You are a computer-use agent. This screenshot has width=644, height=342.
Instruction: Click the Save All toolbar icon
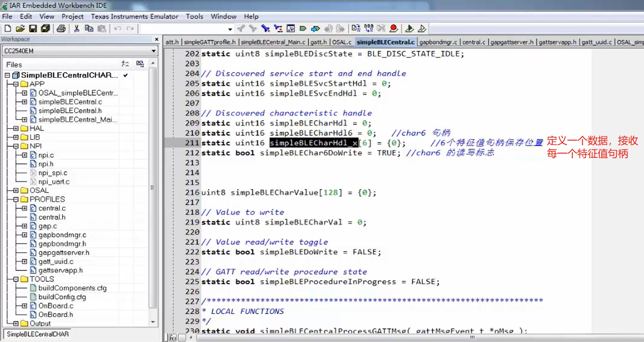(45, 28)
